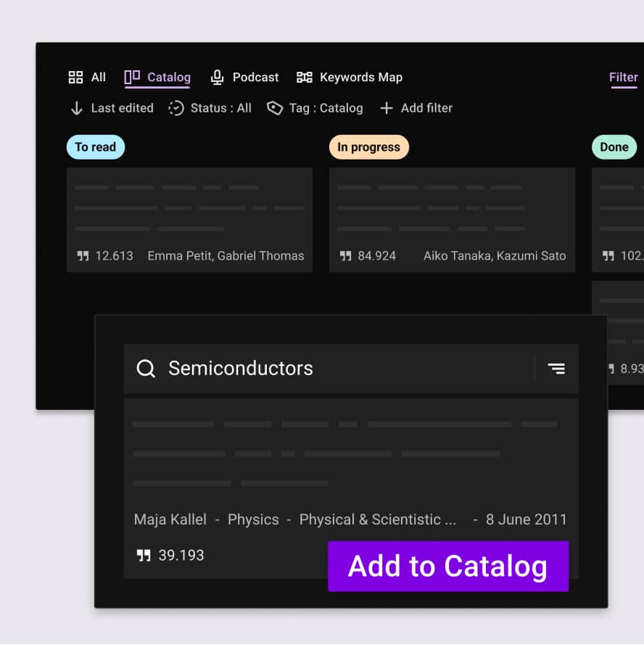This screenshot has height=645, width=644.
Task: Click the Catalog board icon
Action: coord(132,78)
